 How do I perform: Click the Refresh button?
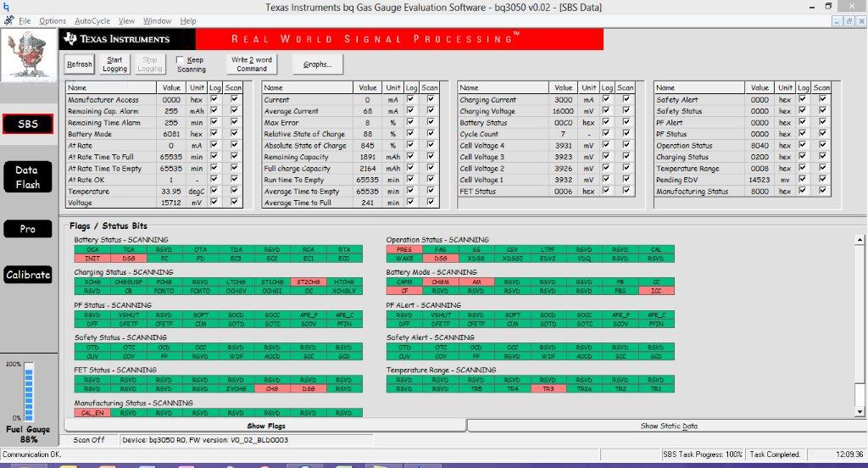coord(79,64)
